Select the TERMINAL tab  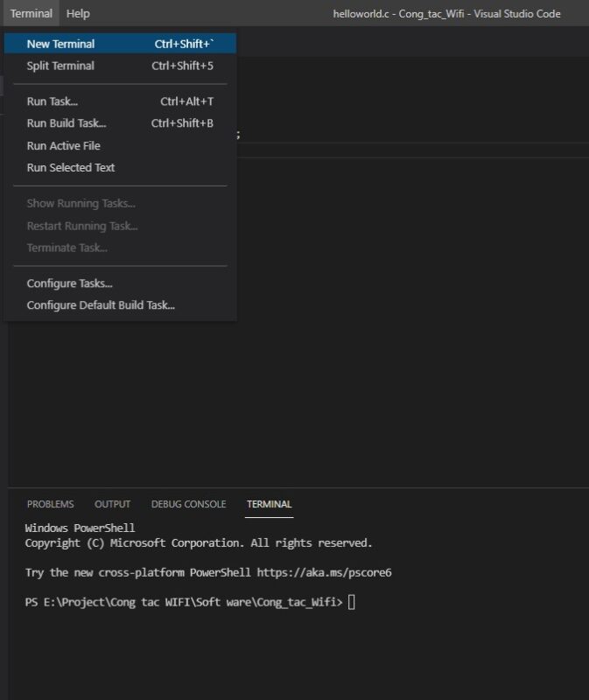[x=269, y=504]
